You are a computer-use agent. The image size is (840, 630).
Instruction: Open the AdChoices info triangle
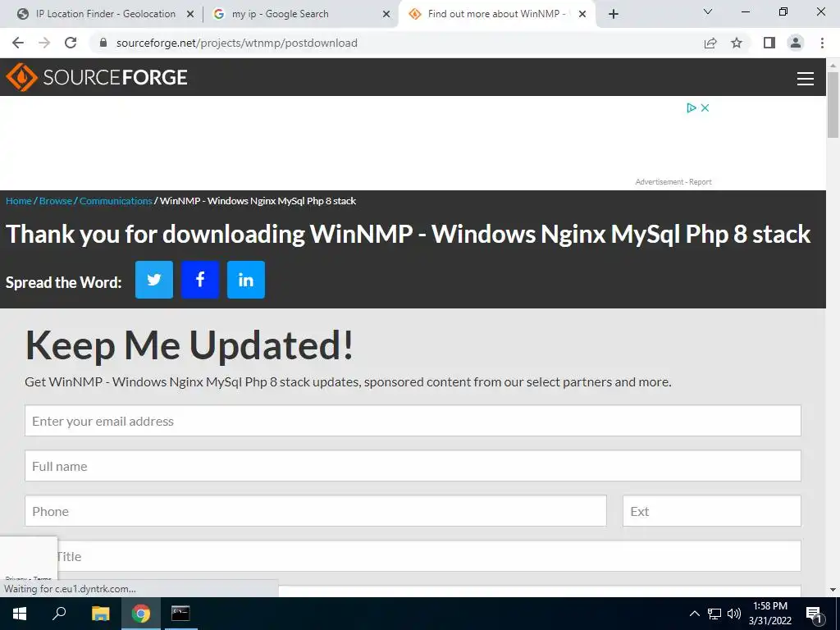(x=692, y=107)
